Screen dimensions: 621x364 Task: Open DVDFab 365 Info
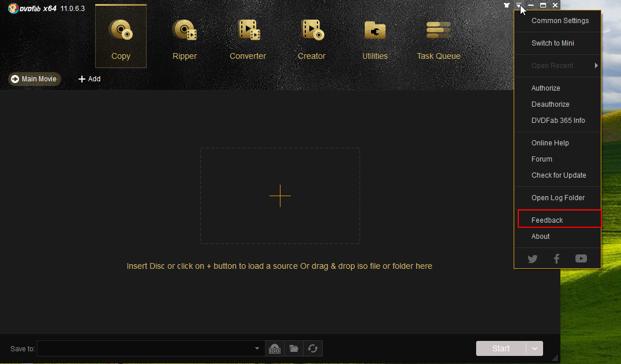pos(558,121)
